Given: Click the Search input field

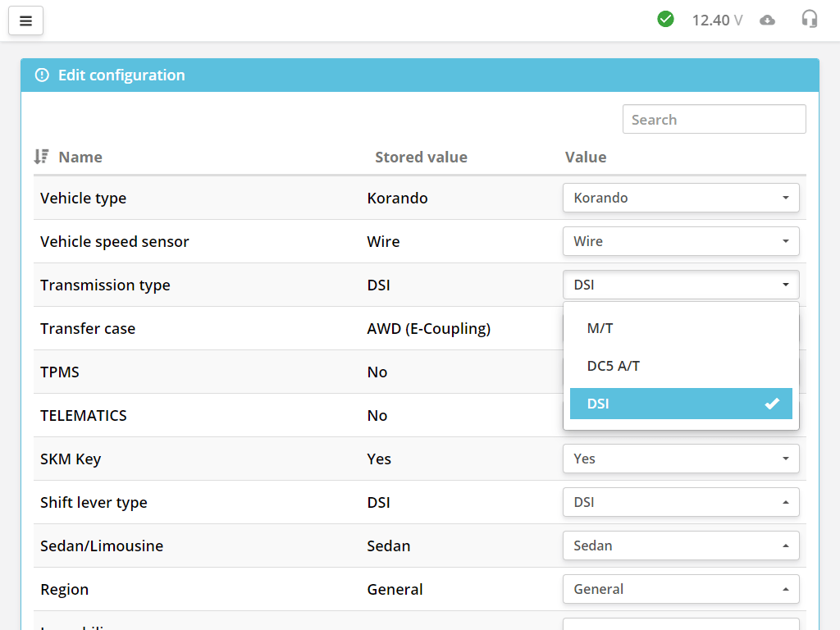Looking at the screenshot, I should pyautogui.click(x=714, y=120).
